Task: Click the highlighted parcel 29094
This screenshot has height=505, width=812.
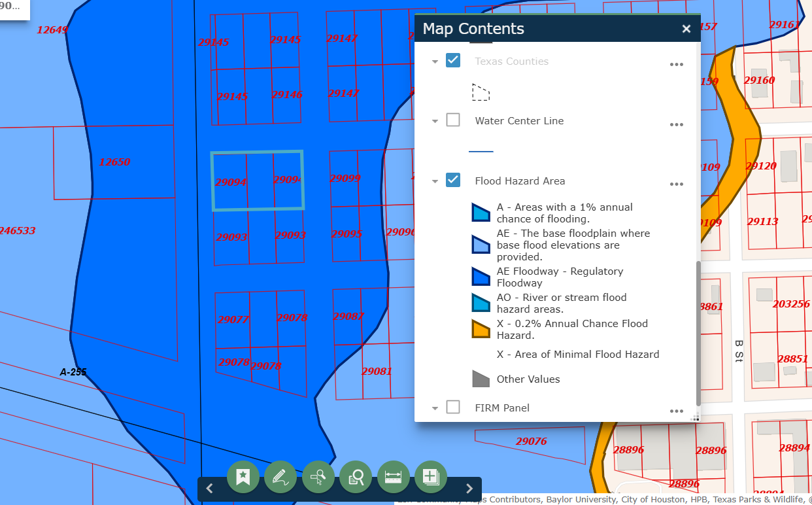Action: (257, 181)
